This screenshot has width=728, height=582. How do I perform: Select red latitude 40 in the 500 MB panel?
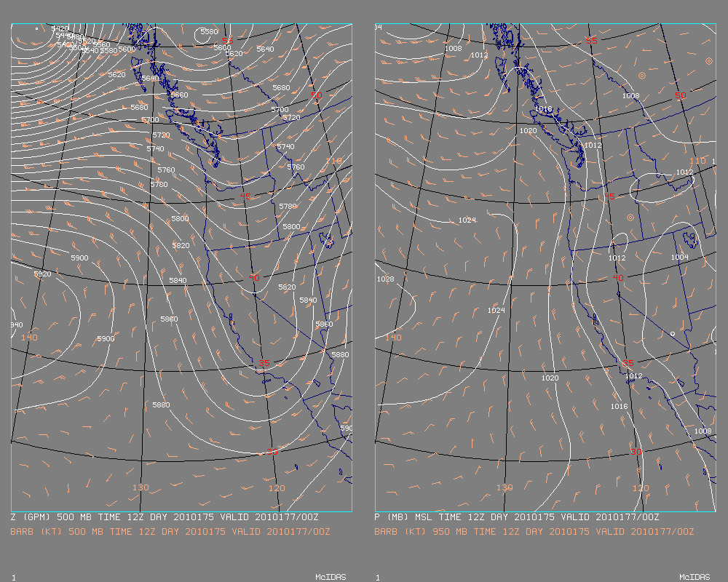click(254, 277)
